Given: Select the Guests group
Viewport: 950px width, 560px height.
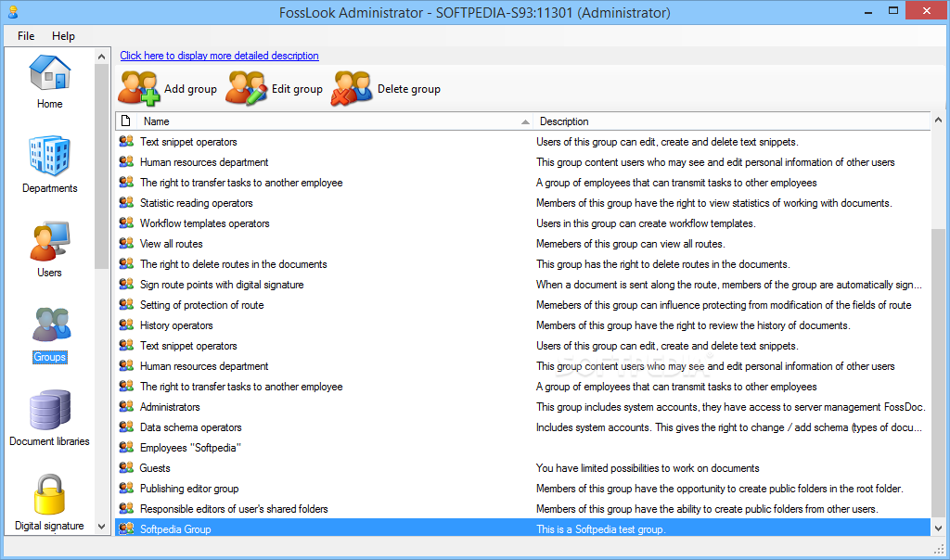Looking at the screenshot, I should 523,468.
